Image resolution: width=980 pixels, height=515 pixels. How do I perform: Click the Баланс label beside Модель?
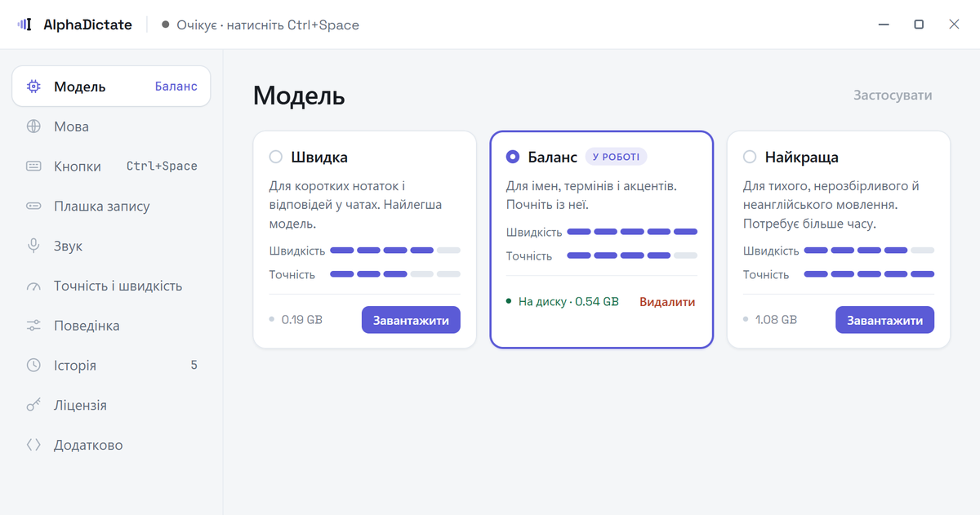(176, 87)
